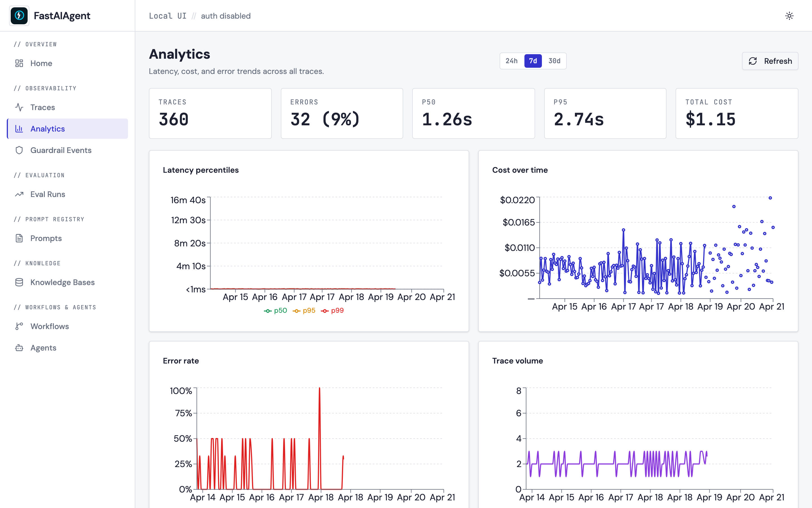Click the '// WORKFLOWS & AGENTS' section label

click(55, 307)
